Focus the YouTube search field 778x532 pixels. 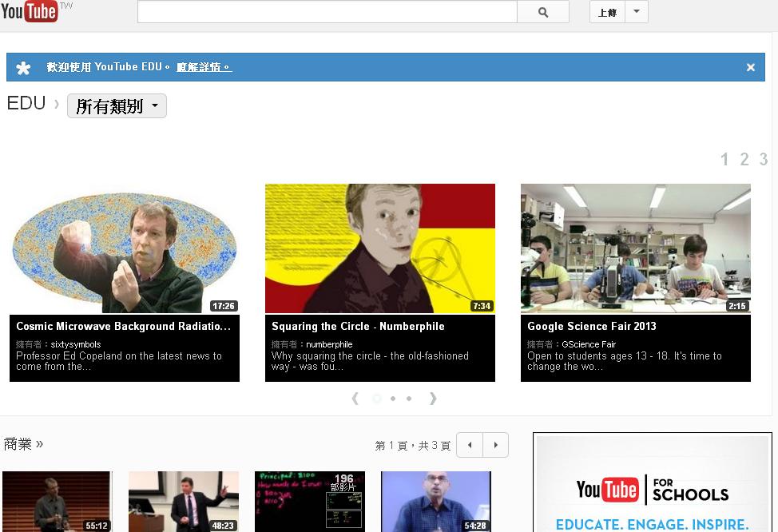[327, 12]
